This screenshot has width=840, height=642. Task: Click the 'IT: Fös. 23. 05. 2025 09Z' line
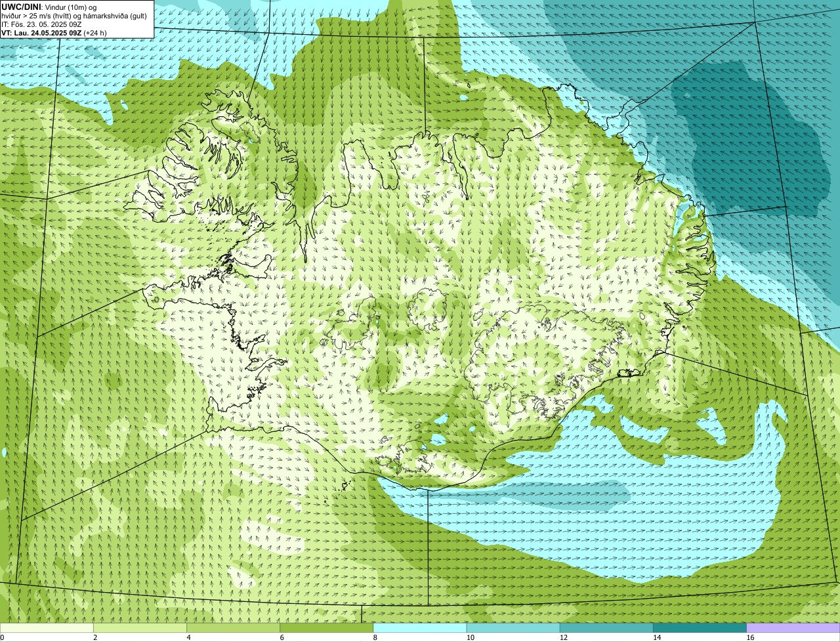[41, 24]
